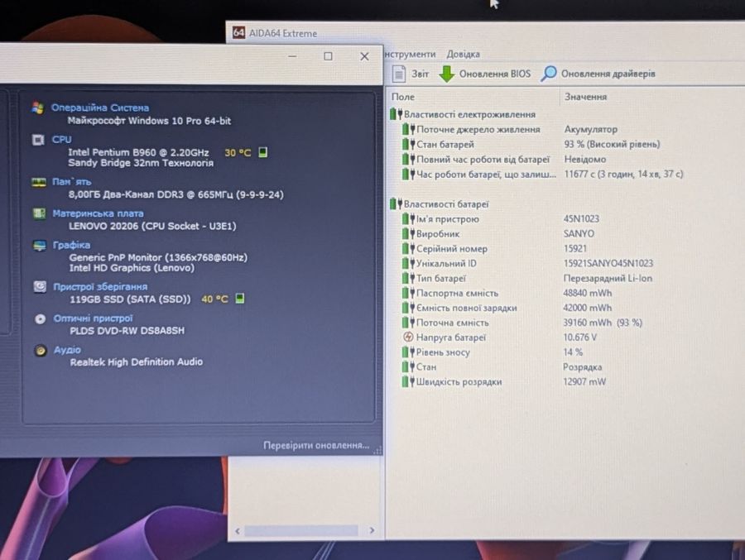The image size is (745, 560).
Task: Click the Поточна ємність row icon
Action: tap(408, 323)
